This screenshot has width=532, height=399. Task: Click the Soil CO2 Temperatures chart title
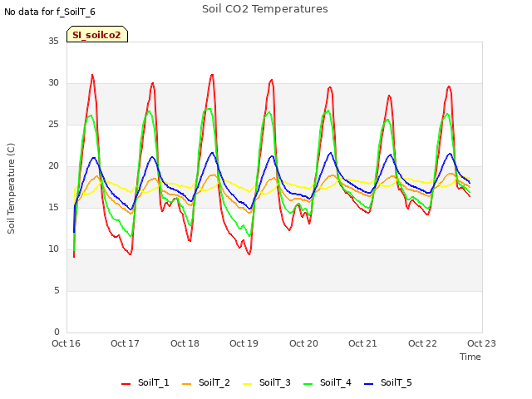pyautogui.click(x=265, y=9)
